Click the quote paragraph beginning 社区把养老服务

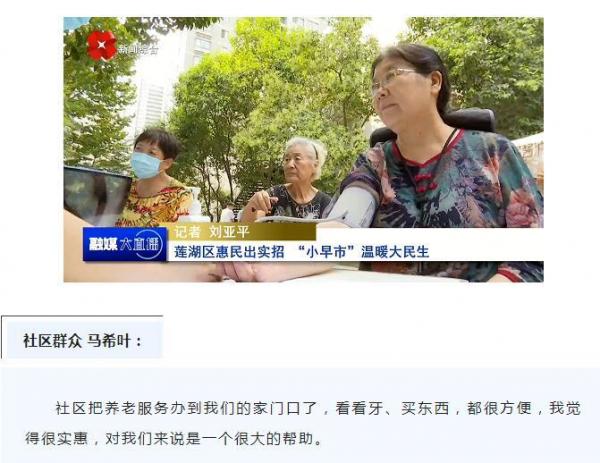[303, 423]
